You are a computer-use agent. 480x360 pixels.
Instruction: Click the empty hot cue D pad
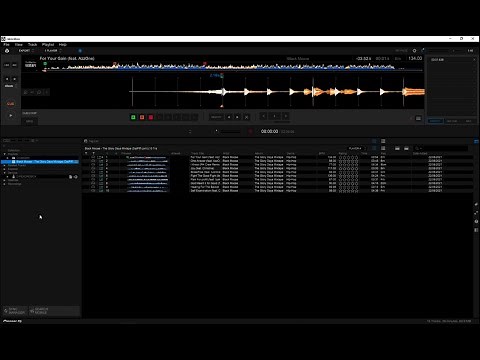coord(160,117)
